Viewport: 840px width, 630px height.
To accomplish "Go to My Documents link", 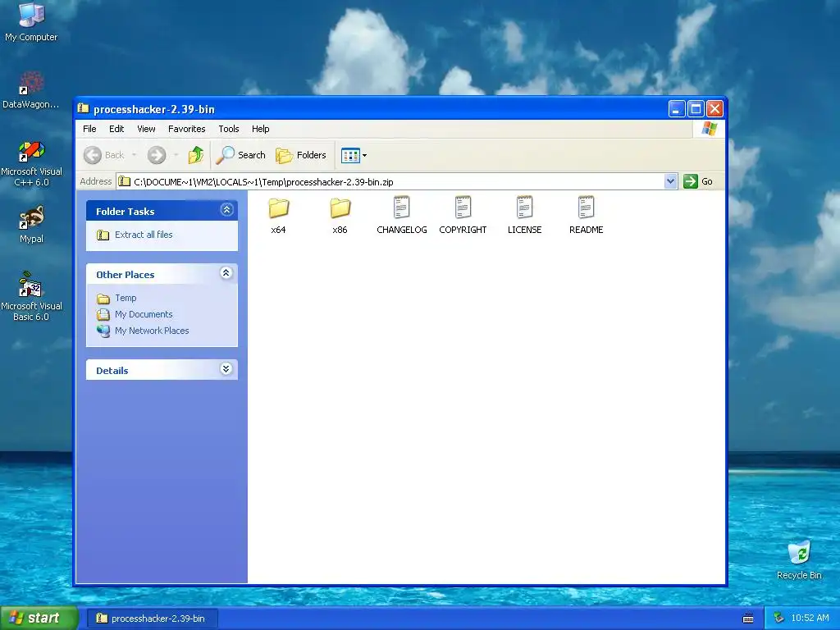I will point(144,314).
